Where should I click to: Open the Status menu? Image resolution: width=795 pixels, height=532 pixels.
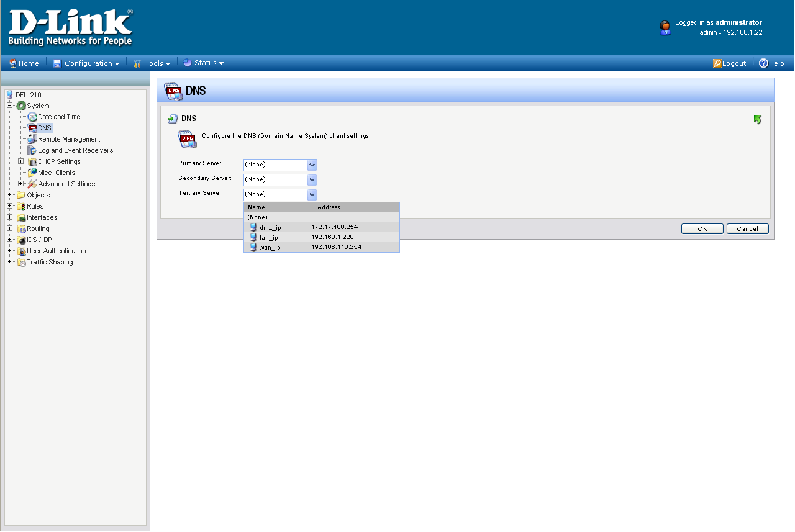pyautogui.click(x=204, y=63)
